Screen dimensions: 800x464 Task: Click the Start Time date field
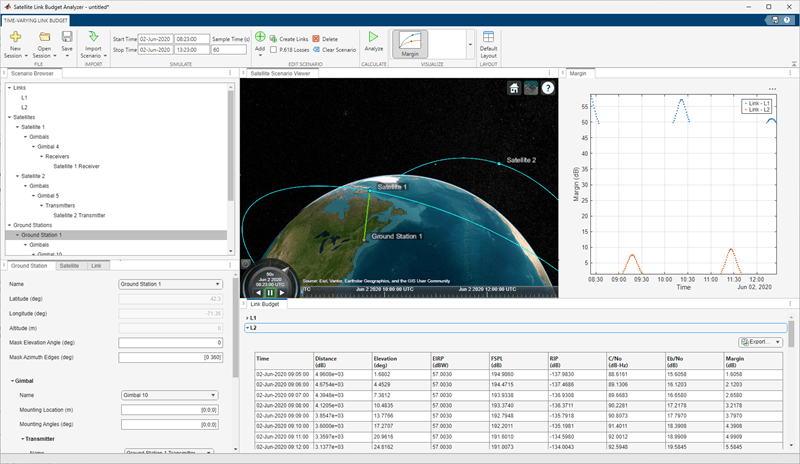(x=155, y=39)
